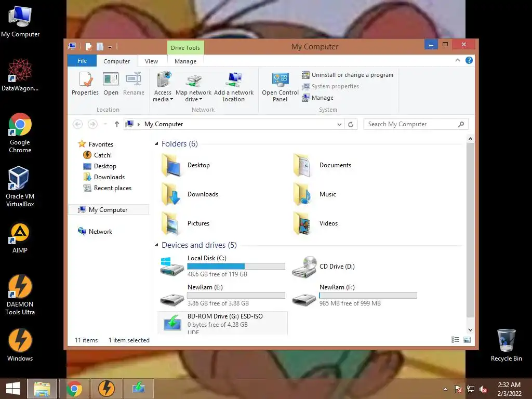Switch to the Manage ribbon tab

pyautogui.click(x=185, y=61)
